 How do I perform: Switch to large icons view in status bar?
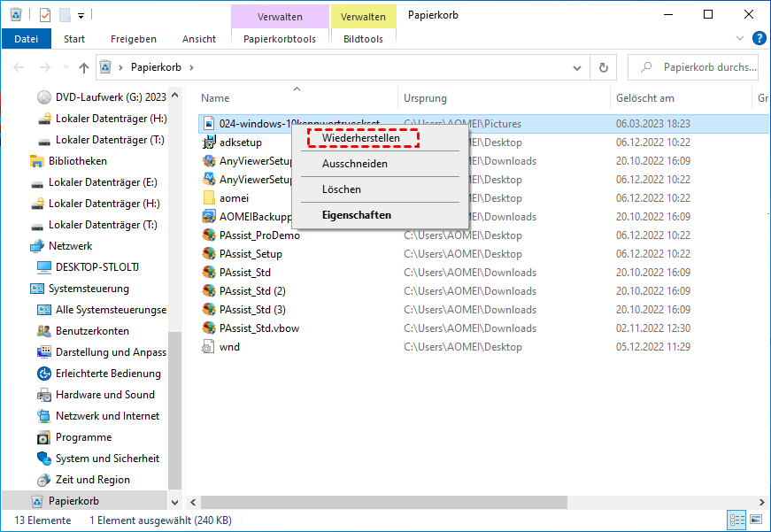(x=756, y=520)
